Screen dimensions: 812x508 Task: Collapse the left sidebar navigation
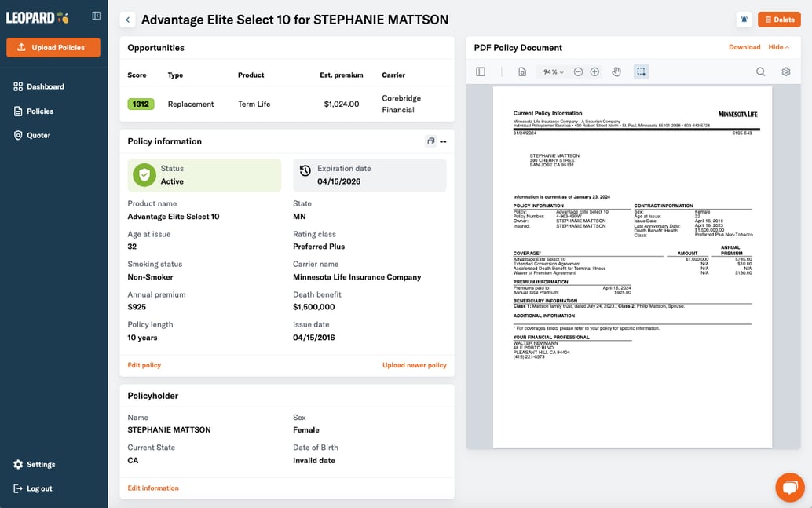[96, 16]
